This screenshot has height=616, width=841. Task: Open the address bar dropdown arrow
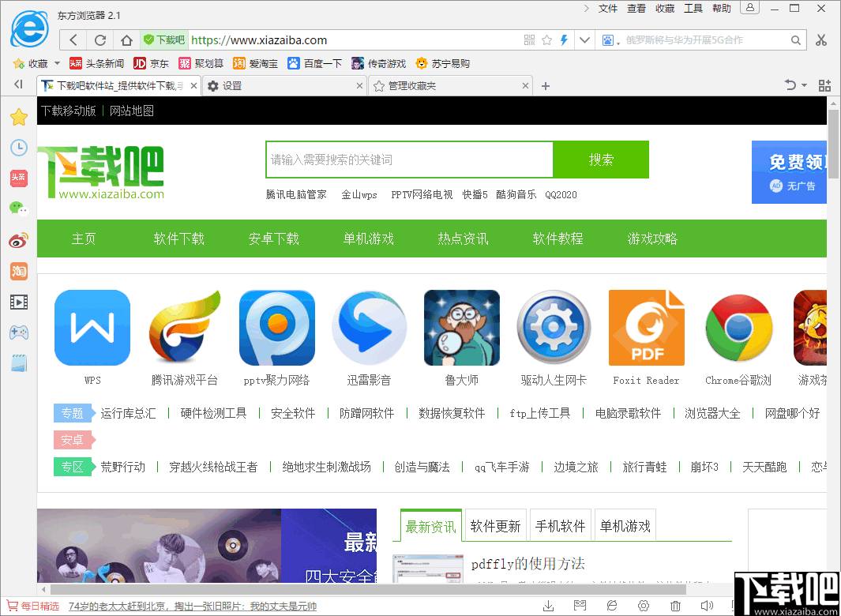(x=584, y=39)
